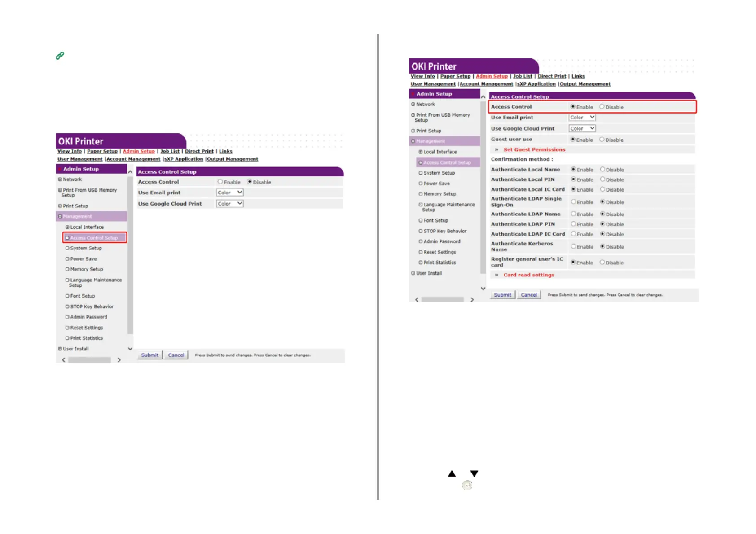Click Cancel button in the left page

176,355
